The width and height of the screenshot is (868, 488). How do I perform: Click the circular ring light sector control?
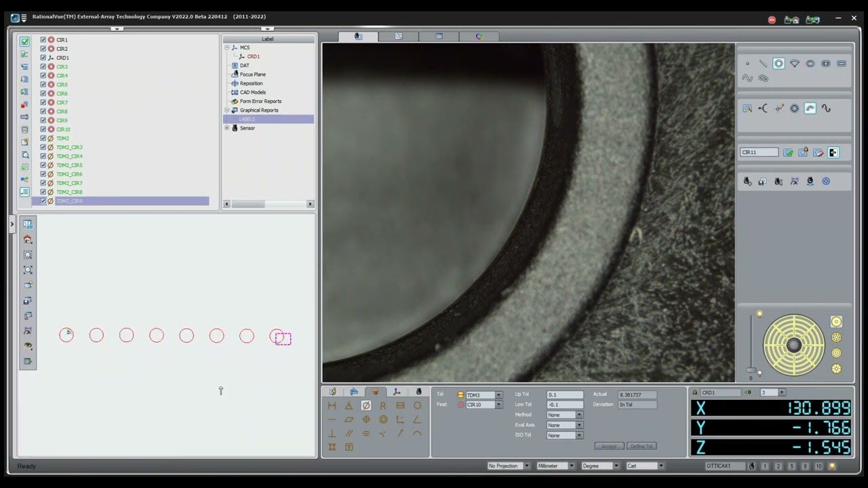coord(793,345)
